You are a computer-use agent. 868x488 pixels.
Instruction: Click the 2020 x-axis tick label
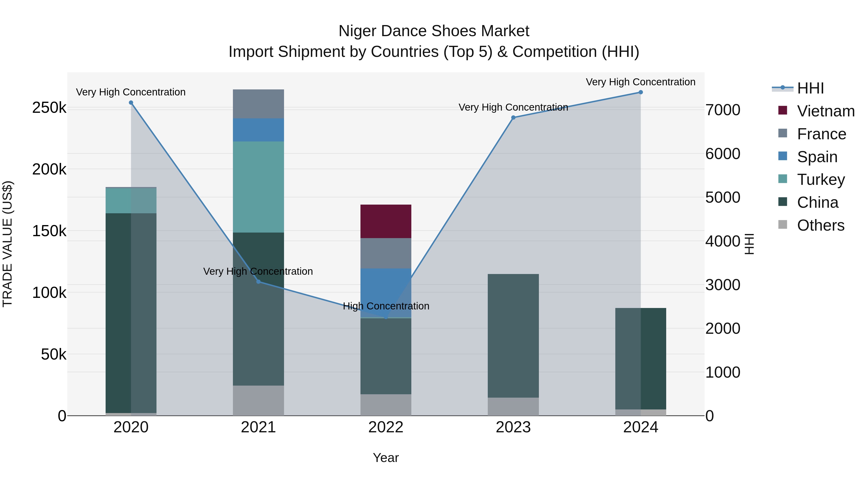(131, 427)
